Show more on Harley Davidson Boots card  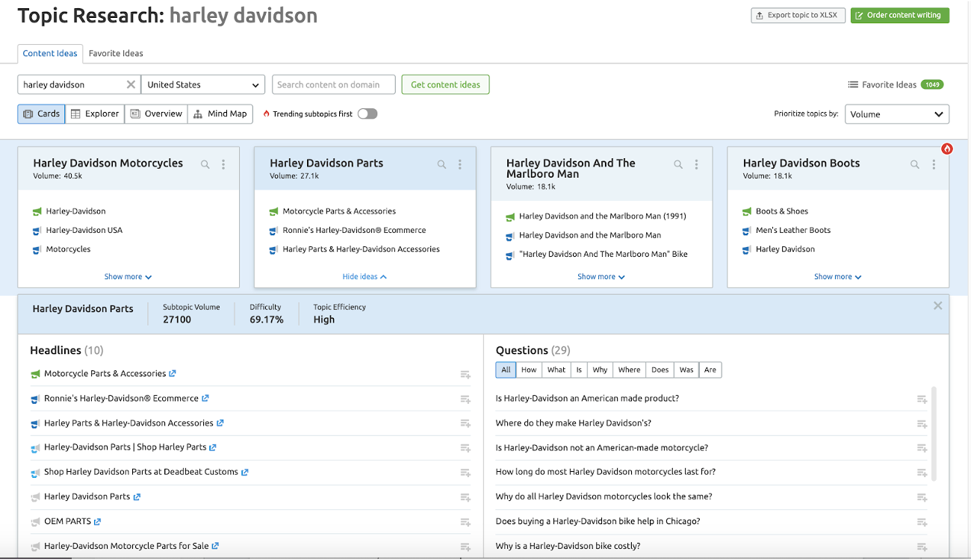click(x=838, y=276)
